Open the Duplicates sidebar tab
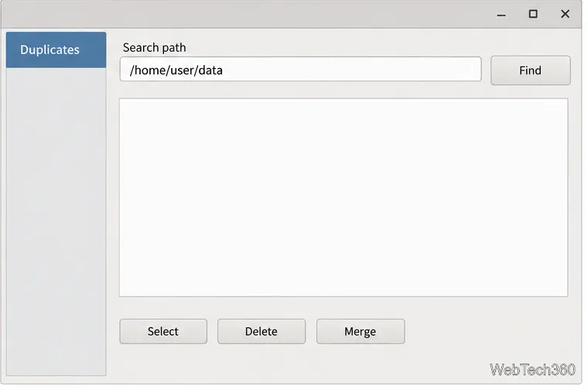The height and width of the screenshot is (390, 588). [x=56, y=50]
